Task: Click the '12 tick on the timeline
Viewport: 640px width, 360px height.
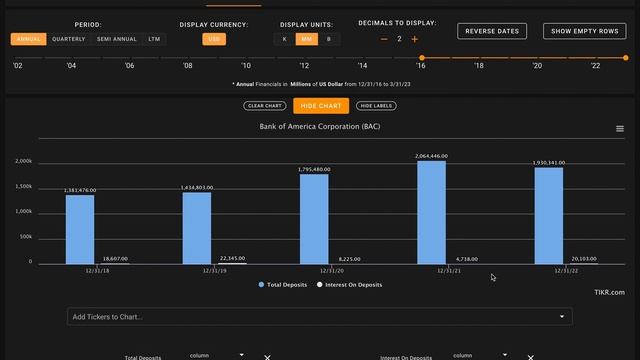Action: point(304,65)
